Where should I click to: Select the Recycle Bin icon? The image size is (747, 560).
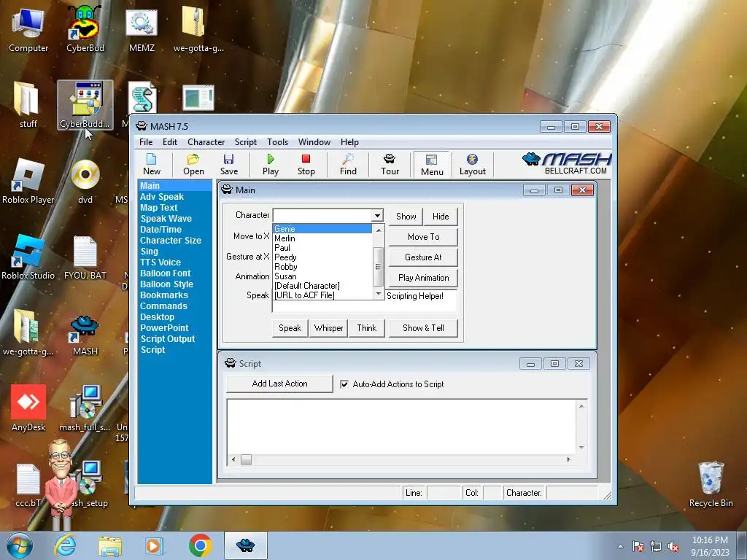(711, 485)
